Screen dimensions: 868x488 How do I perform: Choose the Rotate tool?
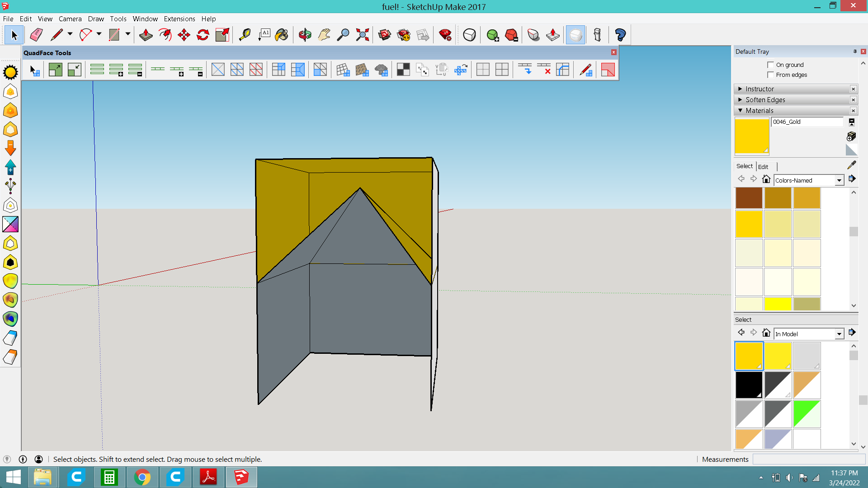point(203,35)
